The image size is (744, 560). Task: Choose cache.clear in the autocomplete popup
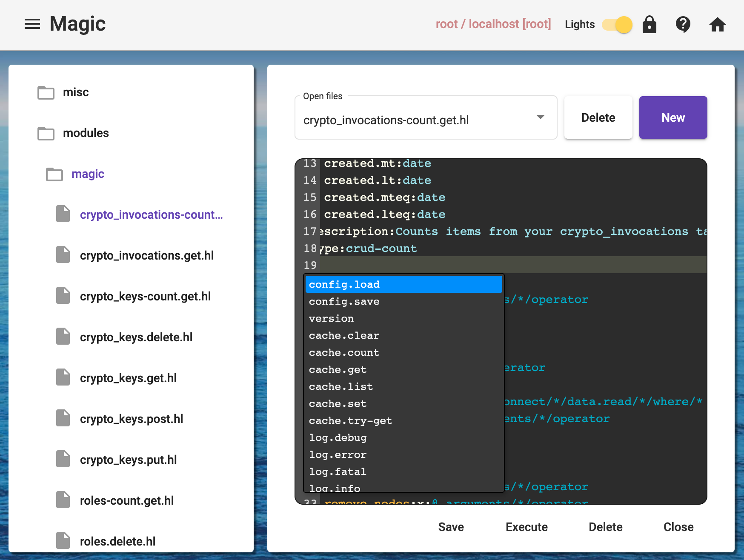click(x=344, y=335)
